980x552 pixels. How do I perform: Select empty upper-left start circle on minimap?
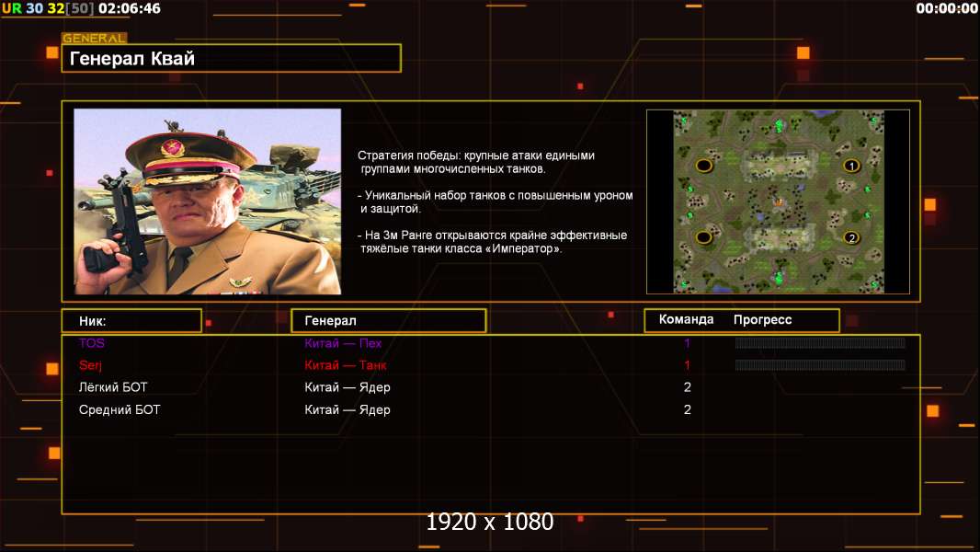coord(704,166)
